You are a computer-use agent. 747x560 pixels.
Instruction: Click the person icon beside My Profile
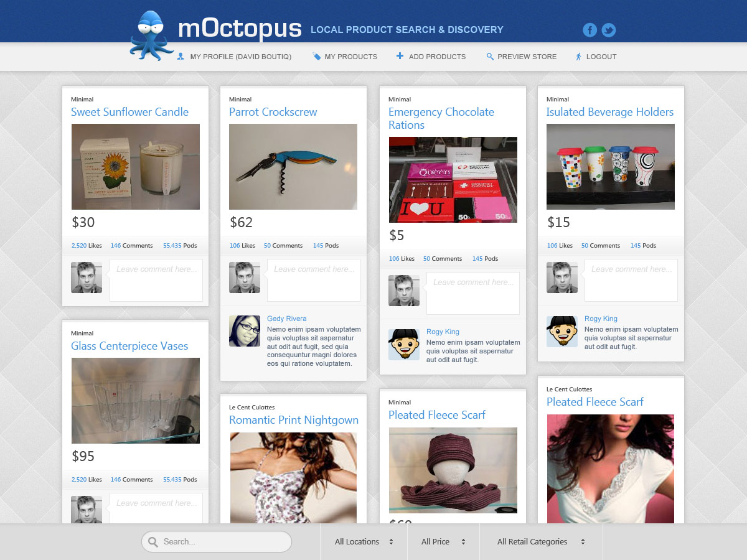[x=181, y=57]
